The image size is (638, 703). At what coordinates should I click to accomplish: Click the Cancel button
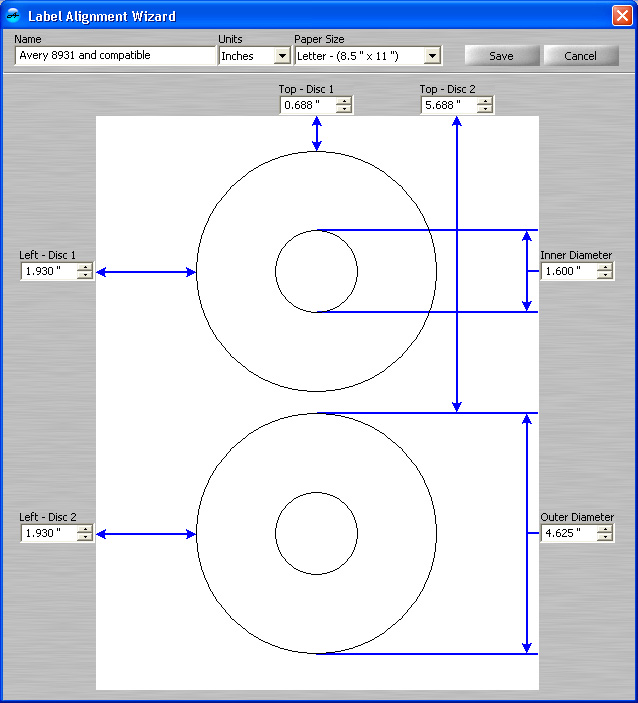coord(581,56)
